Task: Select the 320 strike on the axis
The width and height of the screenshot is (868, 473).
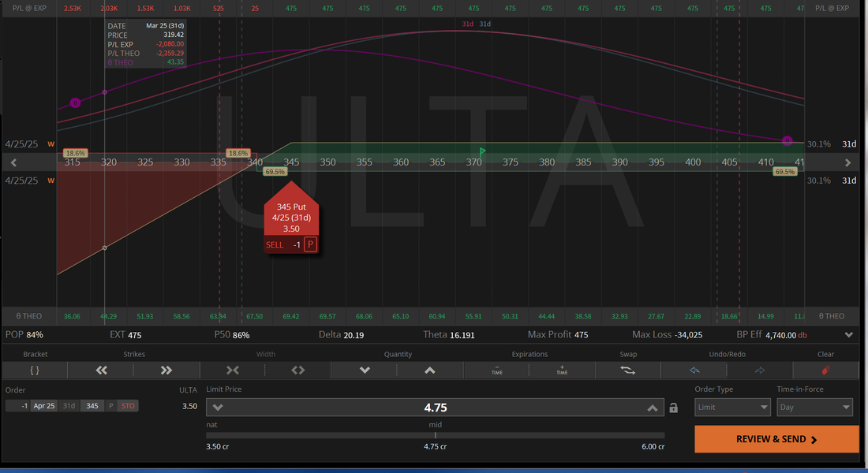Action: (x=109, y=162)
